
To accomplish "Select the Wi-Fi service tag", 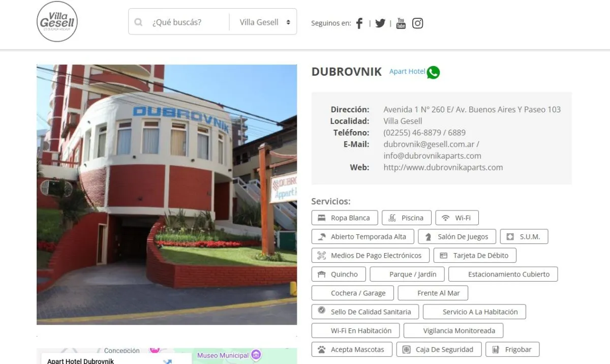I will 456,218.
